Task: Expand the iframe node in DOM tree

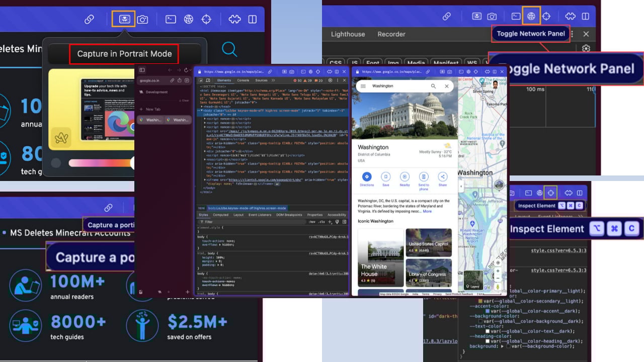Action: point(205,179)
